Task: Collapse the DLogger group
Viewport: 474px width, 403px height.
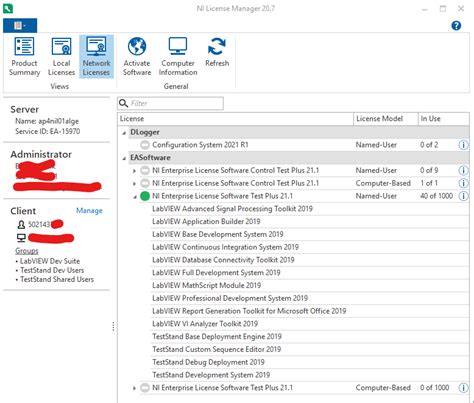Action: (124, 133)
